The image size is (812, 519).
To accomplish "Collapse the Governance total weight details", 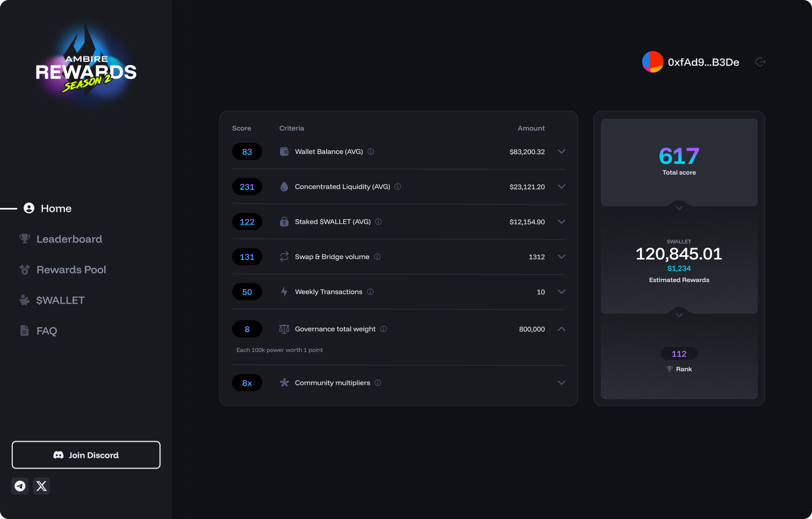I will click(562, 329).
